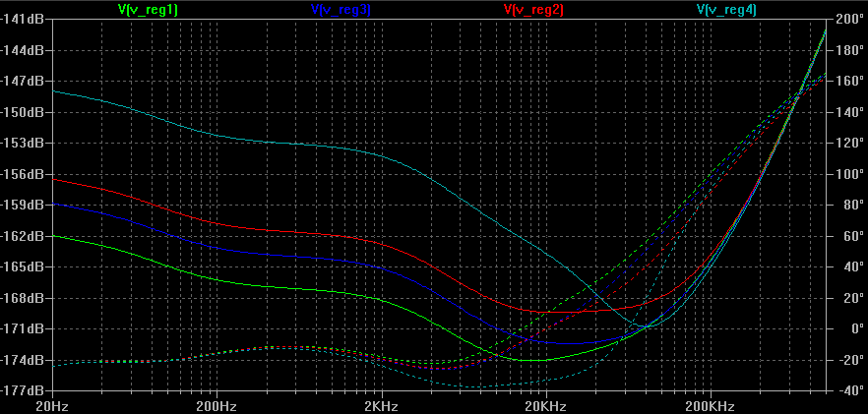Click the -156dB magnitude axis label
Image resolution: width=868 pixels, height=414 pixels.
(21, 174)
